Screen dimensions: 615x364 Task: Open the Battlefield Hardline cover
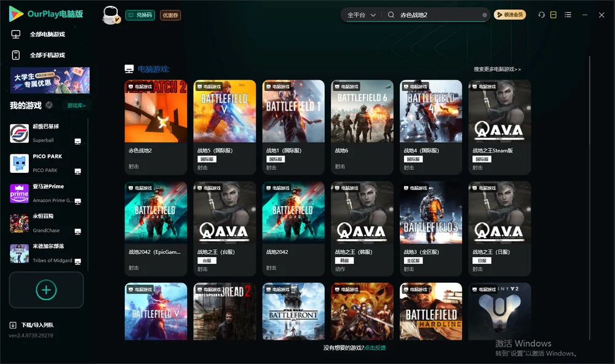pos(431,312)
